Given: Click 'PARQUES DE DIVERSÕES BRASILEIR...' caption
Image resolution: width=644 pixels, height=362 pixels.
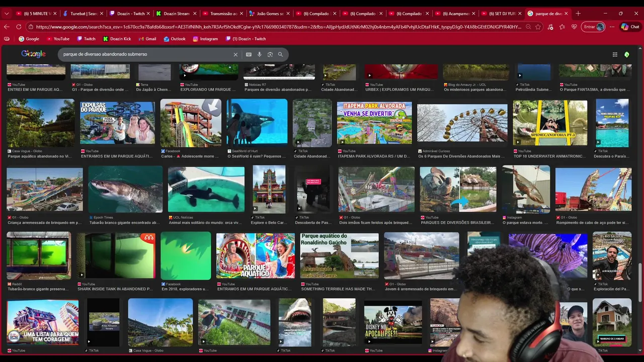Looking at the screenshot, I should (457, 223).
